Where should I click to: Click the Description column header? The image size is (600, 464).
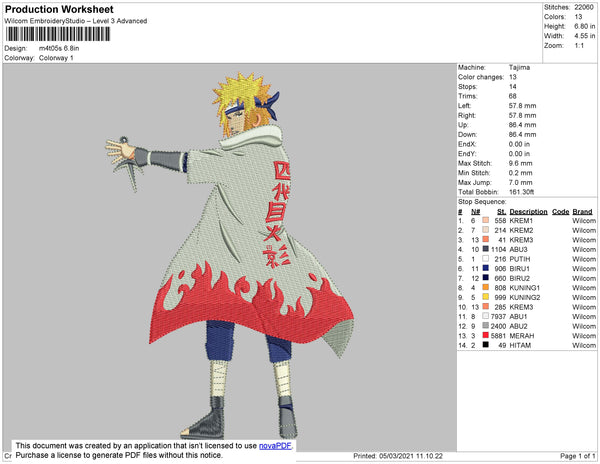coord(528,212)
